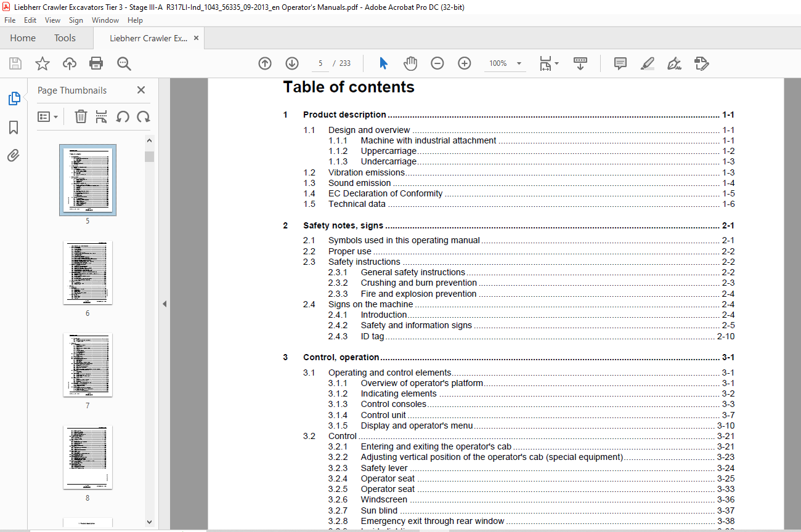Go to the previous page with up arrow
The width and height of the screenshot is (801, 532).
tap(265, 63)
